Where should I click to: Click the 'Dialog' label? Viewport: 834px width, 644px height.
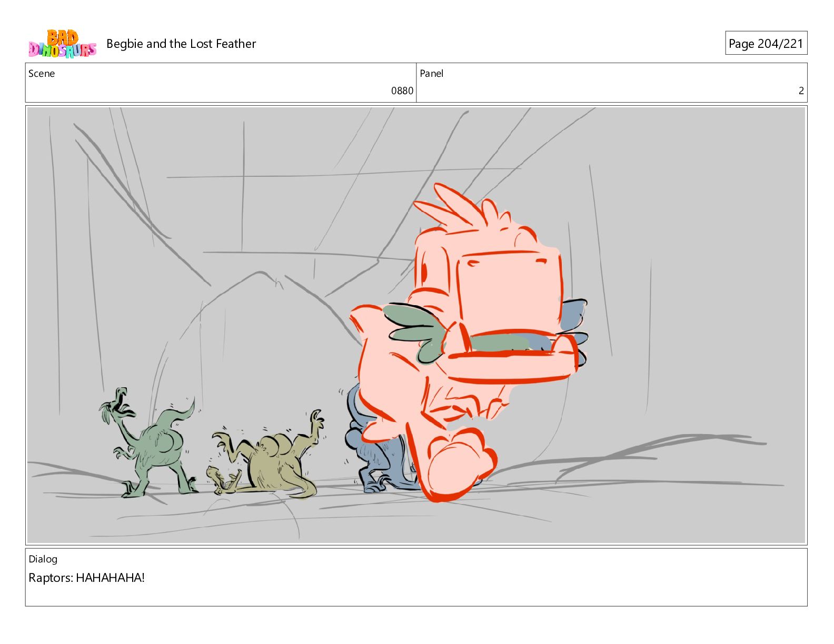pos(43,559)
